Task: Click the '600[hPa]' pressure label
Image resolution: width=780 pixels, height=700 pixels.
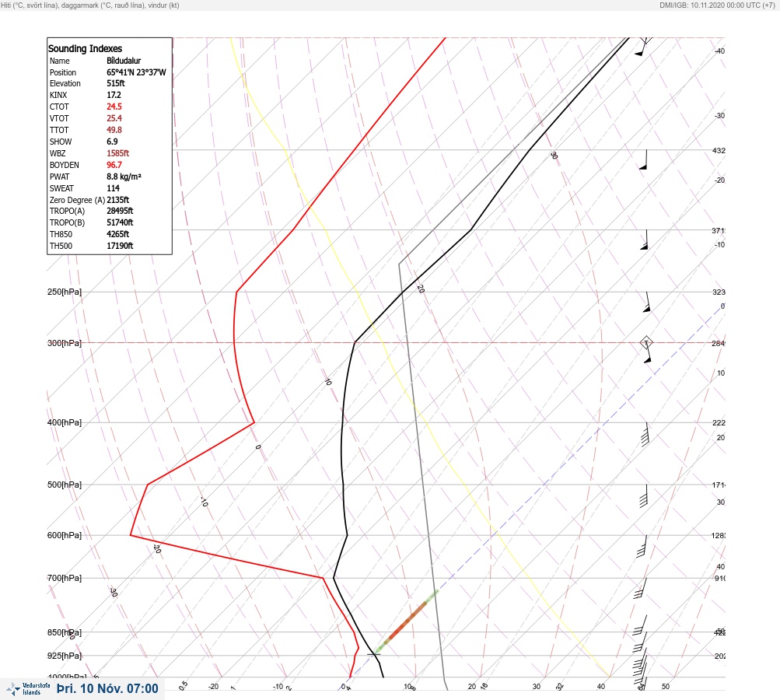Action: (65, 535)
